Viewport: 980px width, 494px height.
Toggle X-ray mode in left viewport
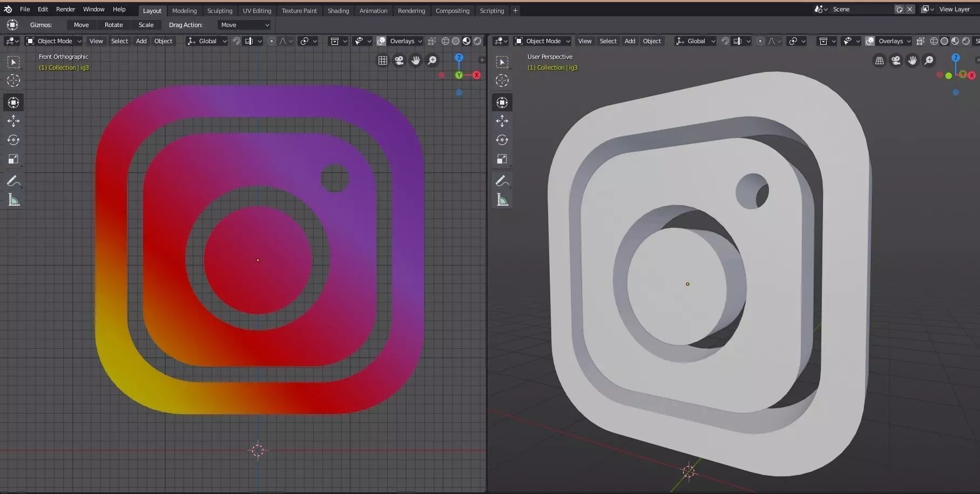(x=431, y=41)
